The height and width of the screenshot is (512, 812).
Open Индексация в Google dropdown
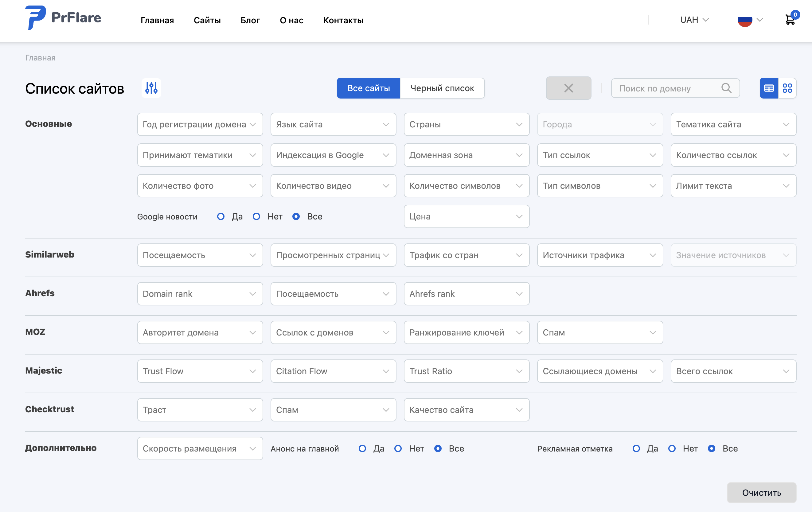tap(333, 155)
